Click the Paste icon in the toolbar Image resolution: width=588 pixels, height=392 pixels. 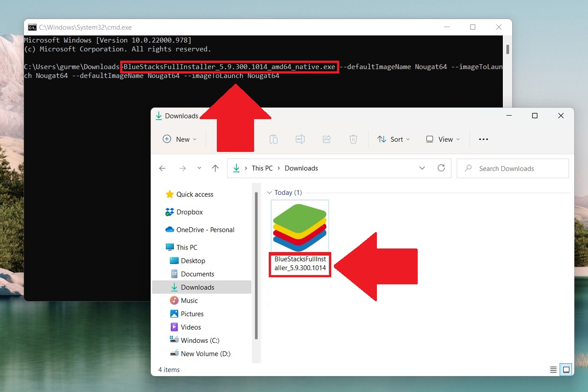273,139
